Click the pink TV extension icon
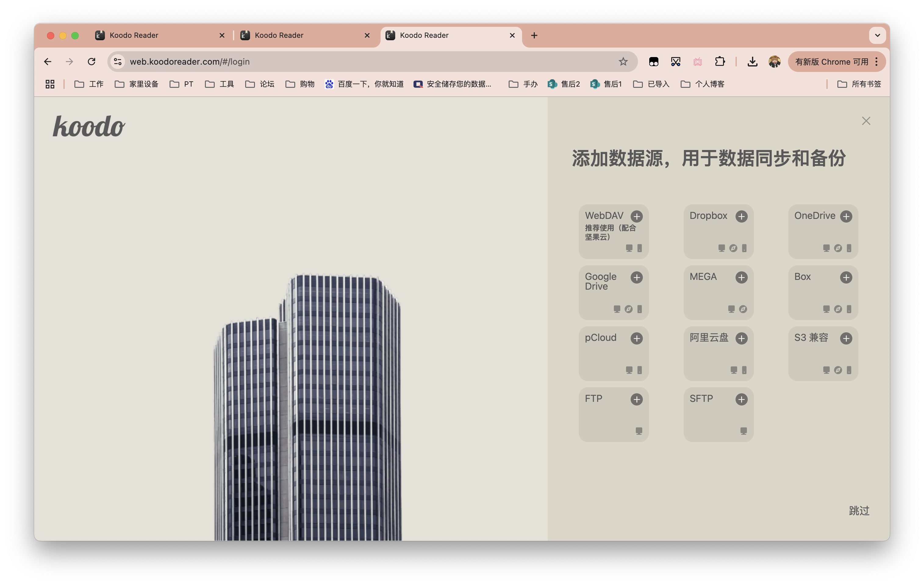This screenshot has height=586, width=924. [698, 61]
